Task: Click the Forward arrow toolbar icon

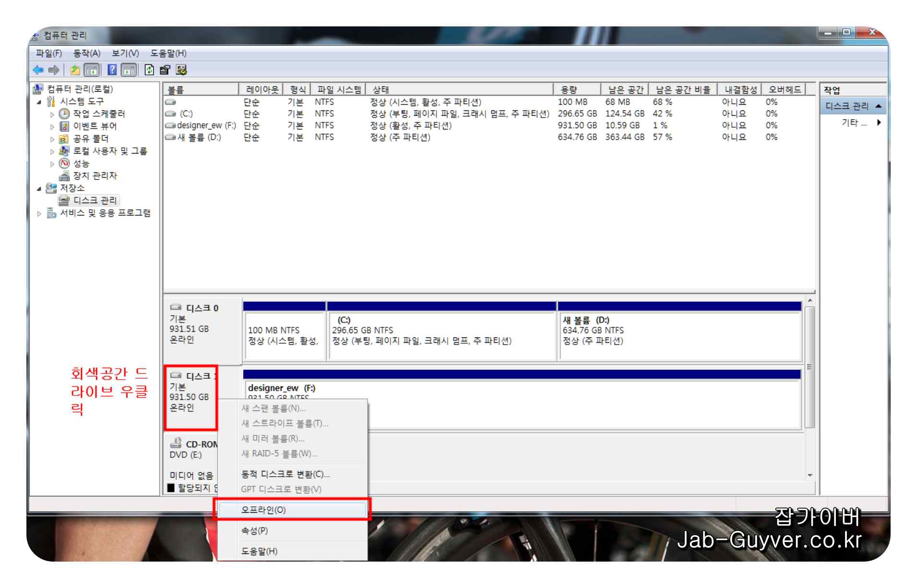Action: (54, 70)
